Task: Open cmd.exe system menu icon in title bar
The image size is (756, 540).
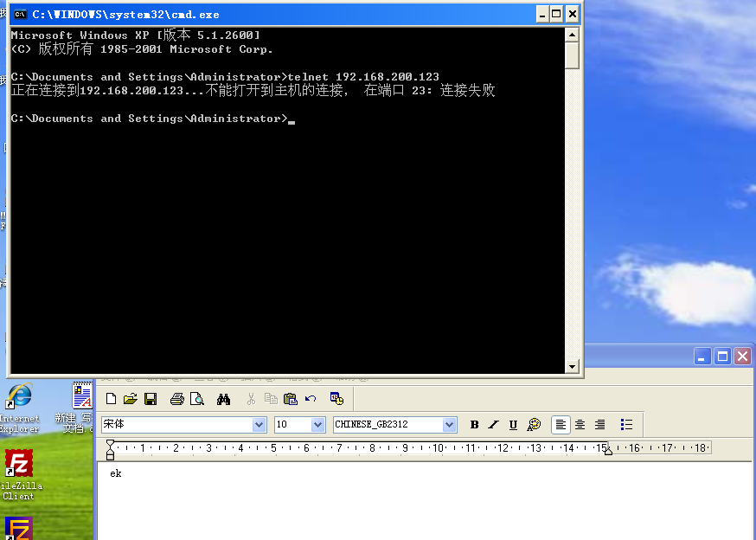Action: 20,15
